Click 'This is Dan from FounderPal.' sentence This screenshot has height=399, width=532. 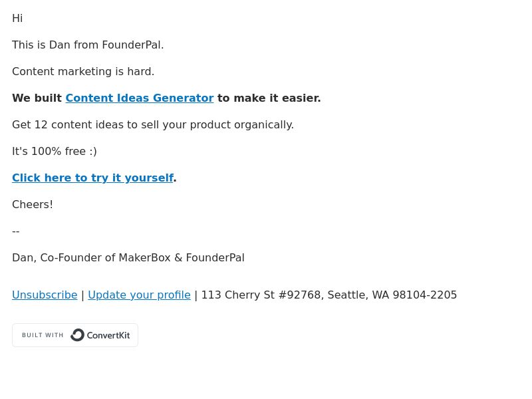pyautogui.click(x=88, y=45)
